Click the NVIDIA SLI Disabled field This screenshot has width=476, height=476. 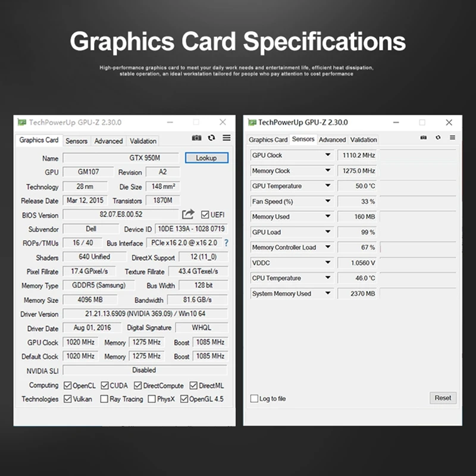(145, 370)
